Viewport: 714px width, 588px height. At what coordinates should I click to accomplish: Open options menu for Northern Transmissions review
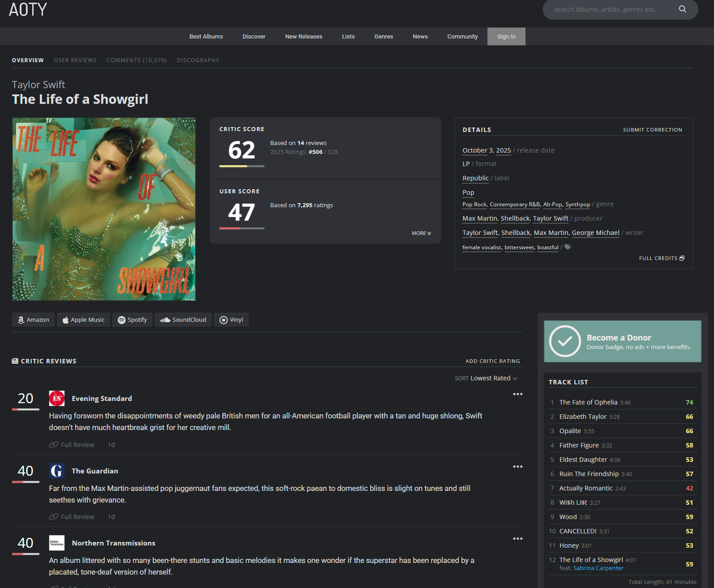pyautogui.click(x=518, y=539)
